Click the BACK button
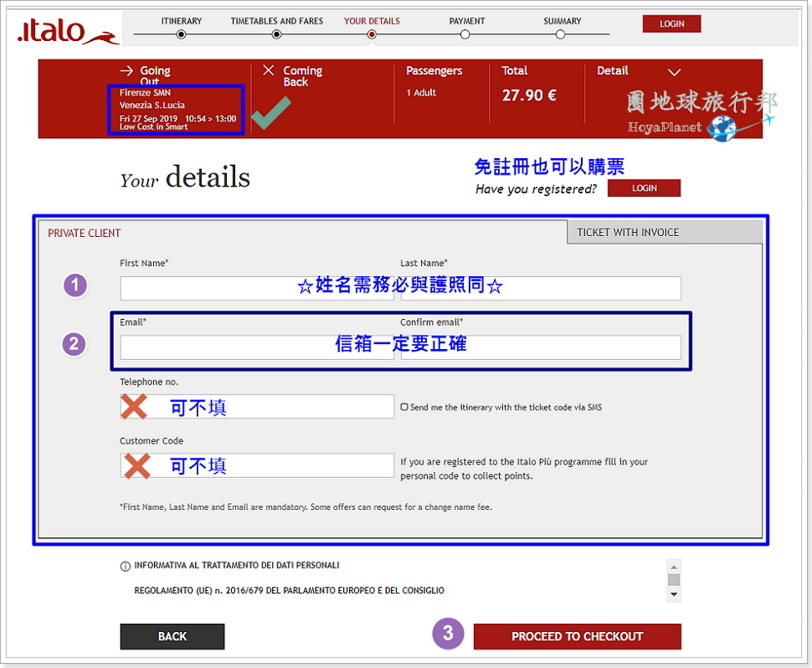Image resolution: width=812 pixels, height=668 pixels. (x=172, y=636)
